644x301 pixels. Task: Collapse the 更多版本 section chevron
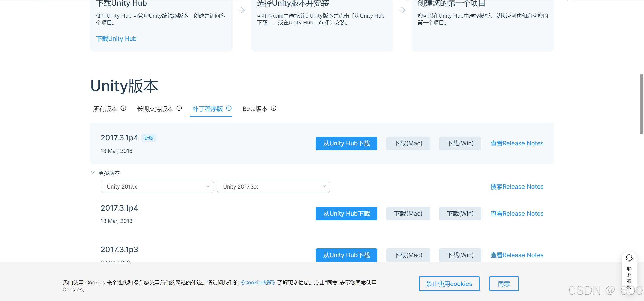(93, 173)
